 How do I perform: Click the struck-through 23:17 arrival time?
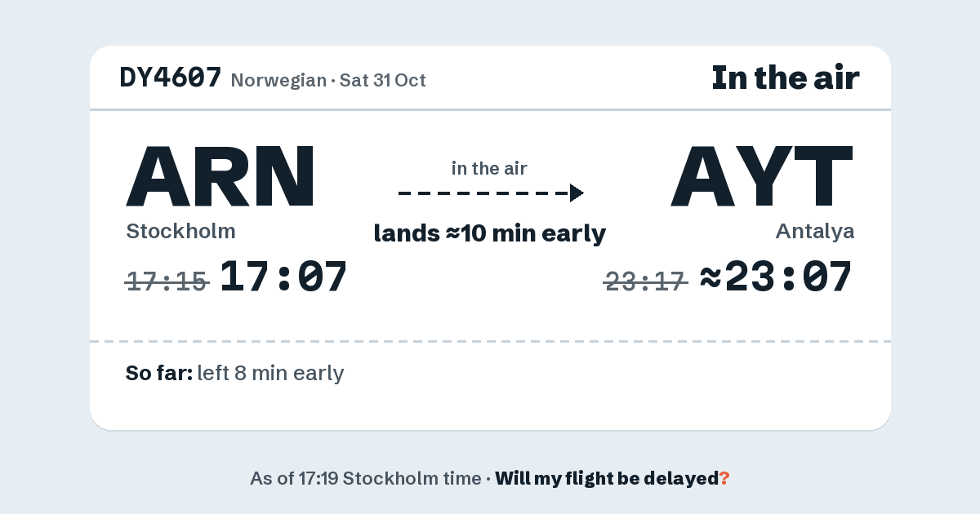click(645, 281)
